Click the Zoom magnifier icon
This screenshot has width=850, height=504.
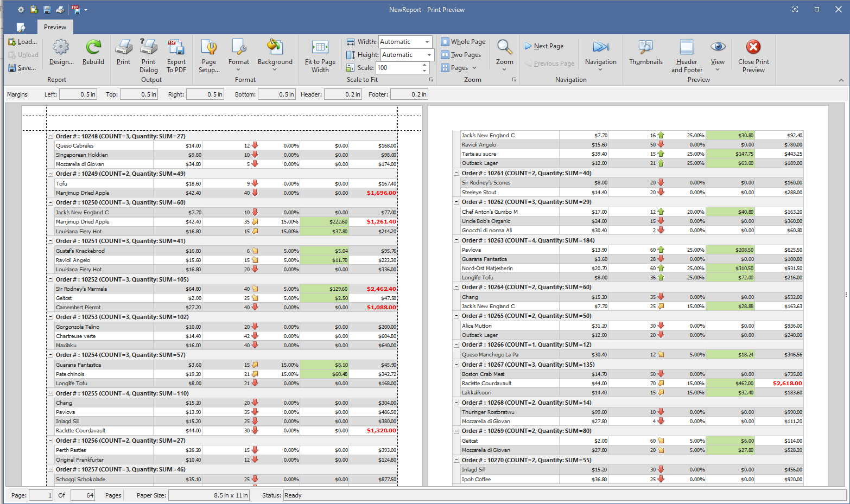click(505, 47)
